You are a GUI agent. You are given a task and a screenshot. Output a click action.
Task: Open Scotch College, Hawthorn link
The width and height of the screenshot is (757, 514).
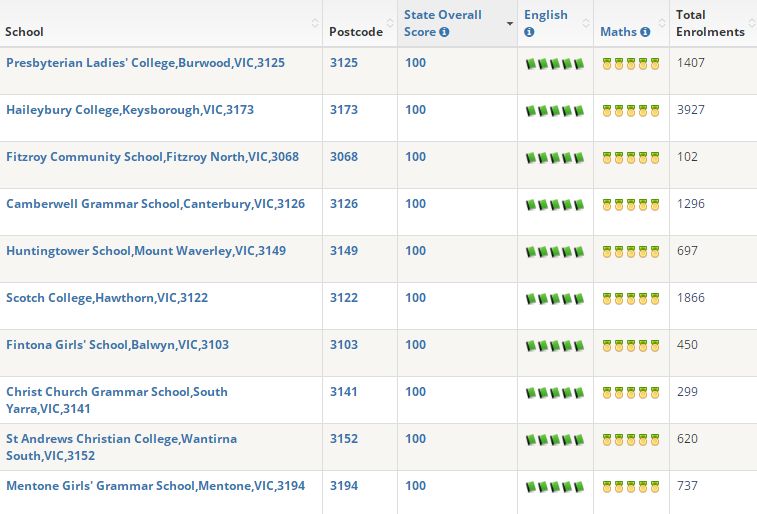tap(107, 298)
